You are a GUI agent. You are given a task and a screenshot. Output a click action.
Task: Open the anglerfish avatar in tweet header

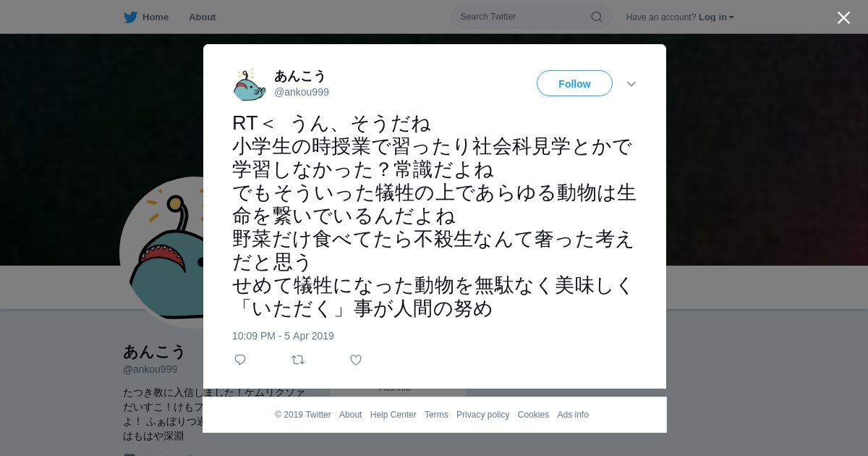(249, 84)
